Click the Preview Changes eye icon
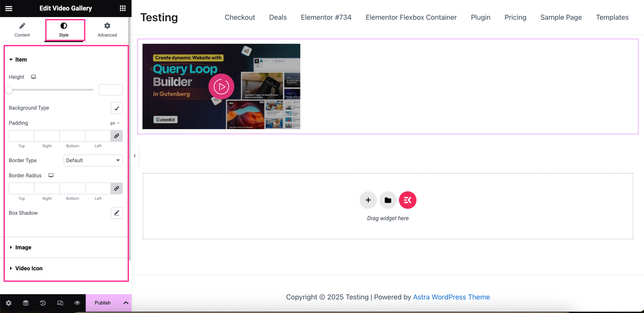This screenshot has height=313, width=644. tap(77, 303)
